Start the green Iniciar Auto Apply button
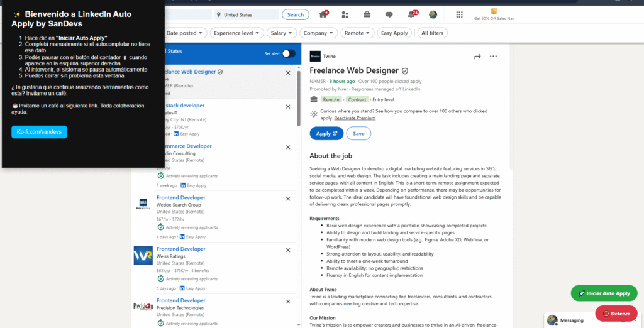Image resolution: width=644 pixels, height=328 pixels. pyautogui.click(x=604, y=293)
